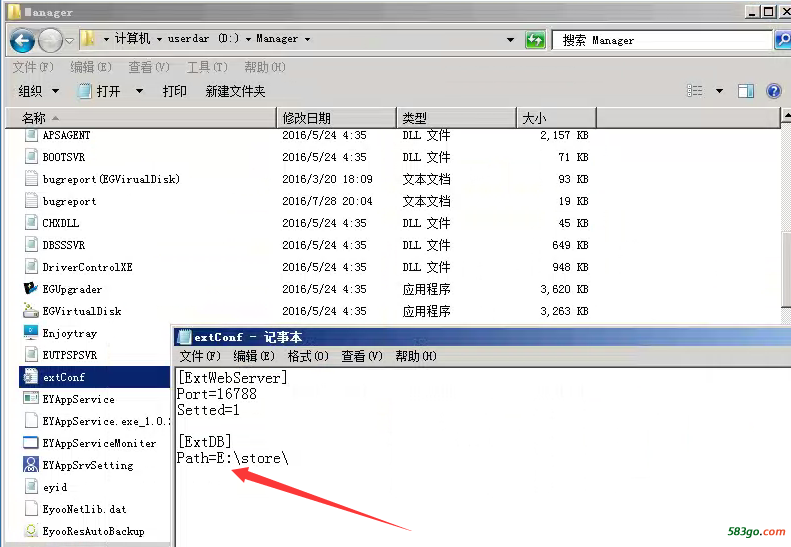This screenshot has width=791, height=547.
Task: Select the EYAppServiceMoniter icon
Action: click(31, 443)
